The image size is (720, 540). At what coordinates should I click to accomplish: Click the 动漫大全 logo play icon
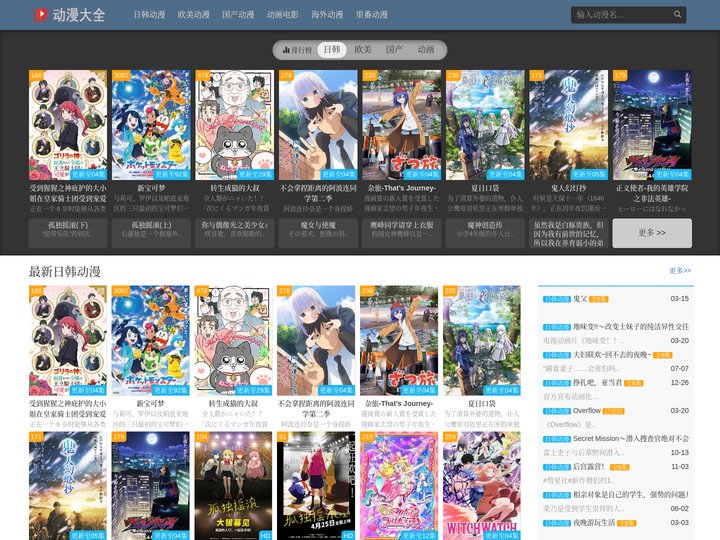pos(40,15)
